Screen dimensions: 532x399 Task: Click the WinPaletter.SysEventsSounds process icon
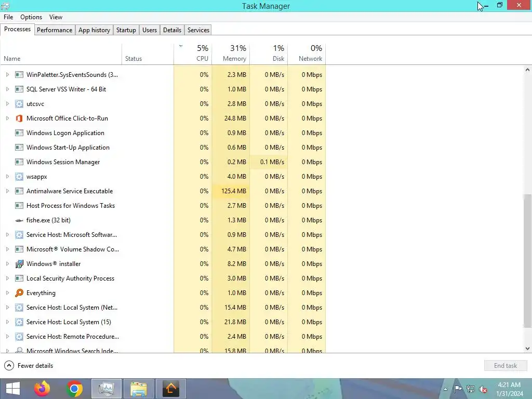19,75
